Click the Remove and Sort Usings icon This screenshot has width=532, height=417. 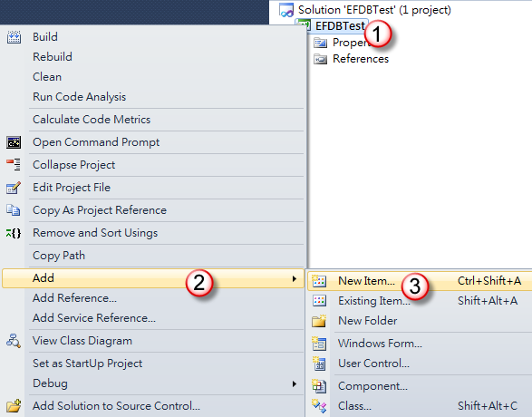coord(14,233)
